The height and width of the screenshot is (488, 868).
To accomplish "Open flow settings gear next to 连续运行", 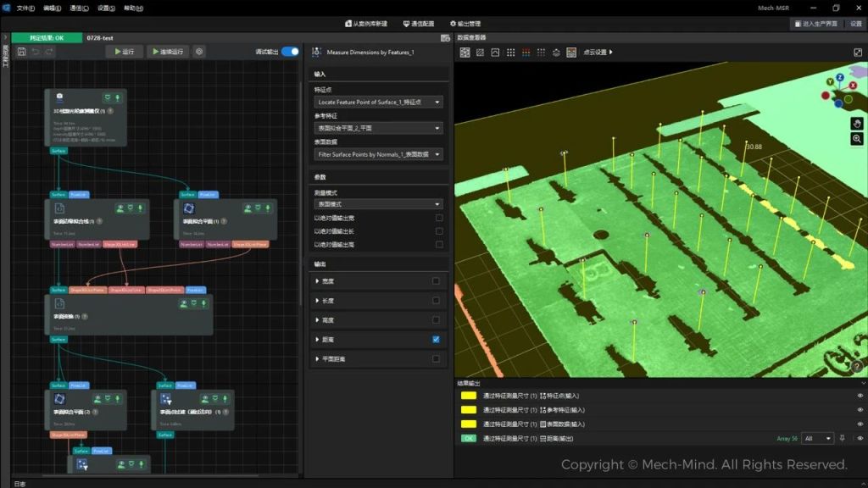I will pyautogui.click(x=199, y=52).
